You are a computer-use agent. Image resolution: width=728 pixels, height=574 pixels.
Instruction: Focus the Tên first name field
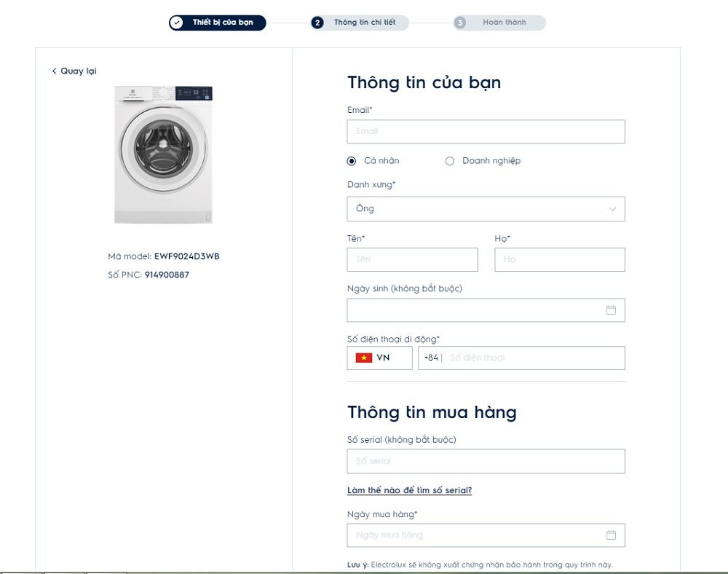(x=412, y=259)
